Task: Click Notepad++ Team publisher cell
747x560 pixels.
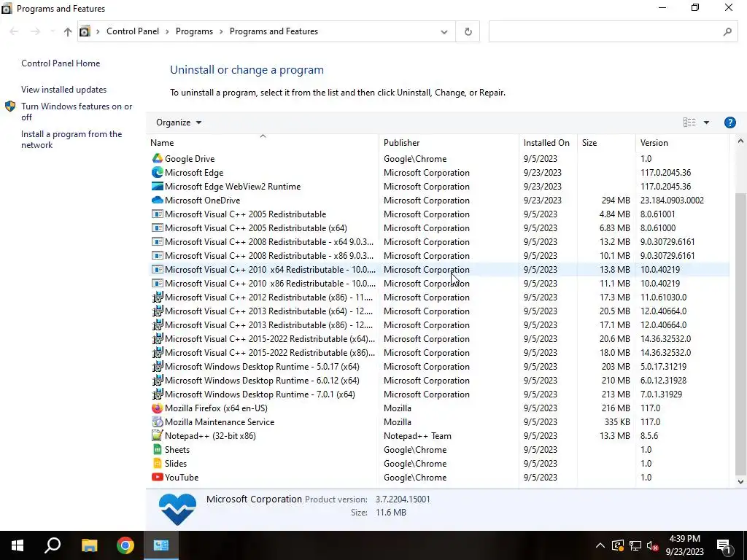Action: click(417, 436)
